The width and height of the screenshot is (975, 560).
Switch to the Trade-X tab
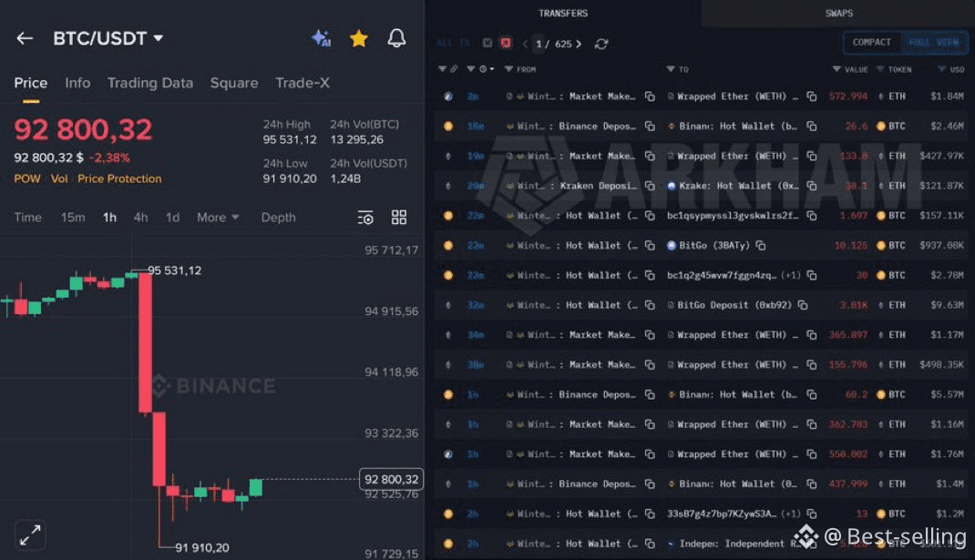(303, 83)
